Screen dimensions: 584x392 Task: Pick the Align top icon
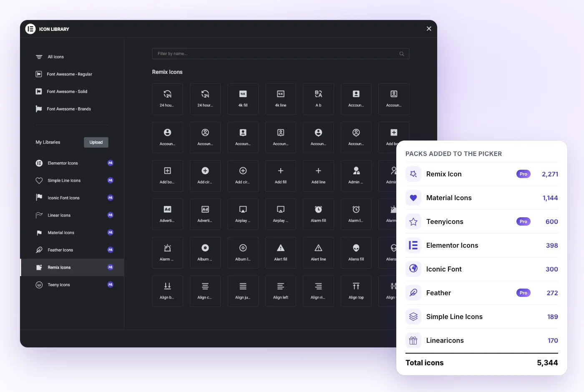coord(356,291)
